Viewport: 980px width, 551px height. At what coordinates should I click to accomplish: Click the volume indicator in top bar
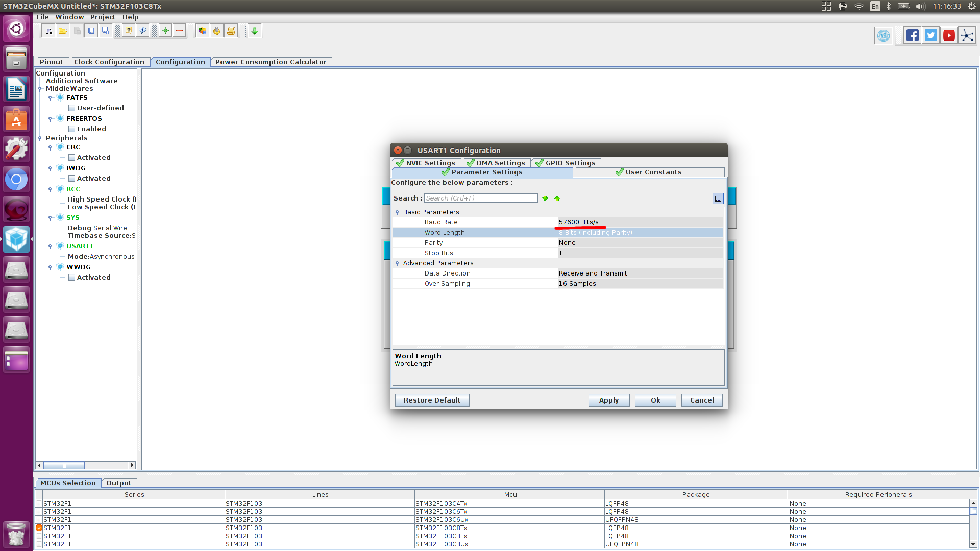point(921,6)
